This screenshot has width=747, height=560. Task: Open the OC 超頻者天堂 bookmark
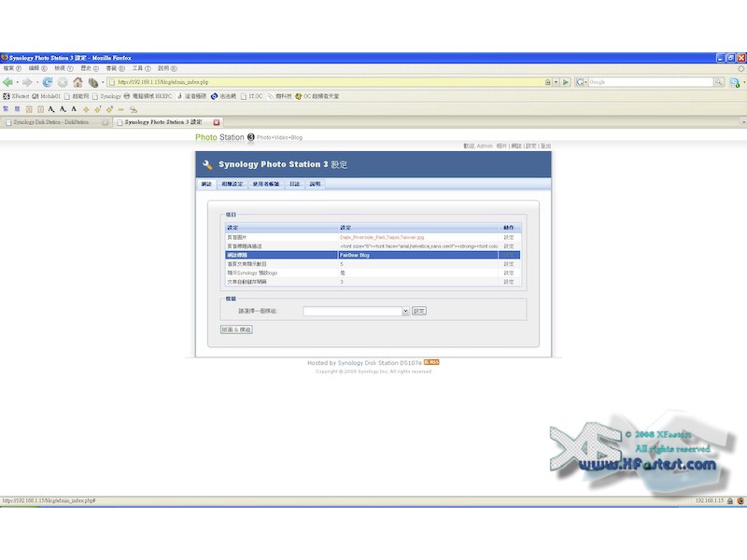317,96
